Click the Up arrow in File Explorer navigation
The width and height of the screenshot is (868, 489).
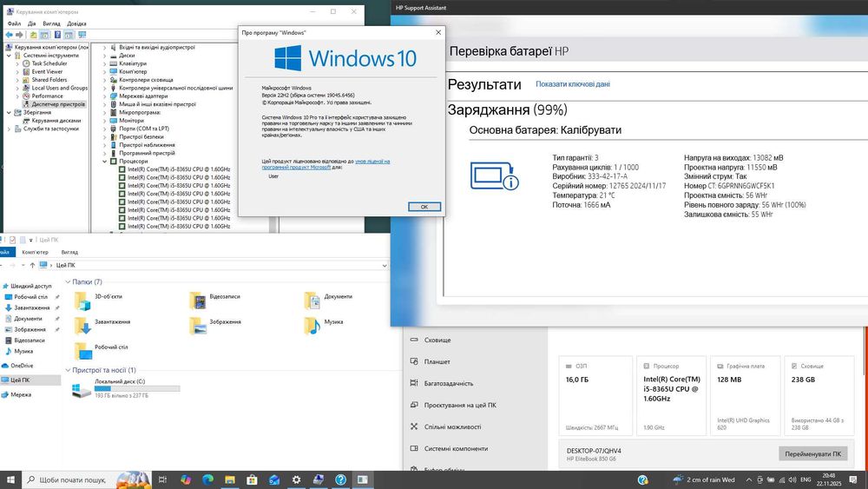[x=32, y=265]
